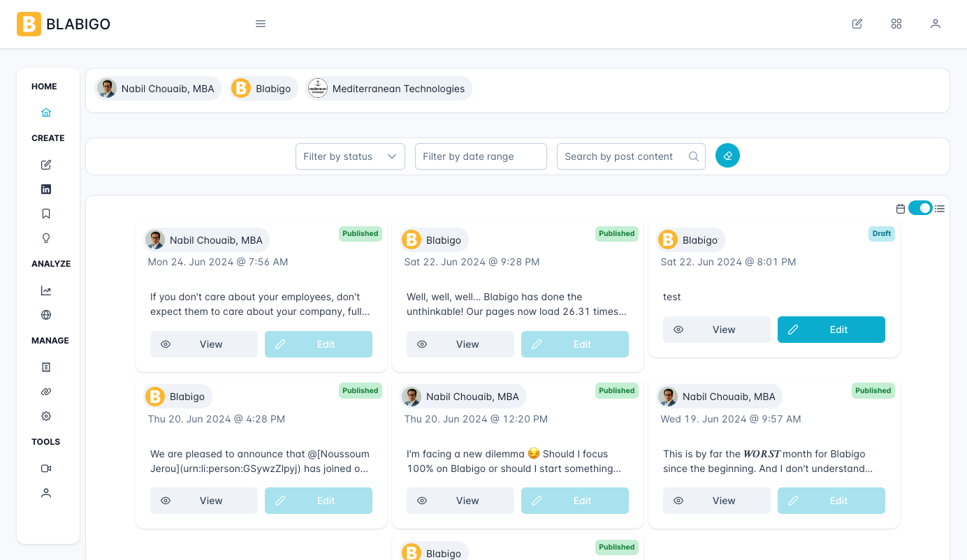Click the BLABIGO brand name text
This screenshot has width=967, height=560.
tap(78, 24)
